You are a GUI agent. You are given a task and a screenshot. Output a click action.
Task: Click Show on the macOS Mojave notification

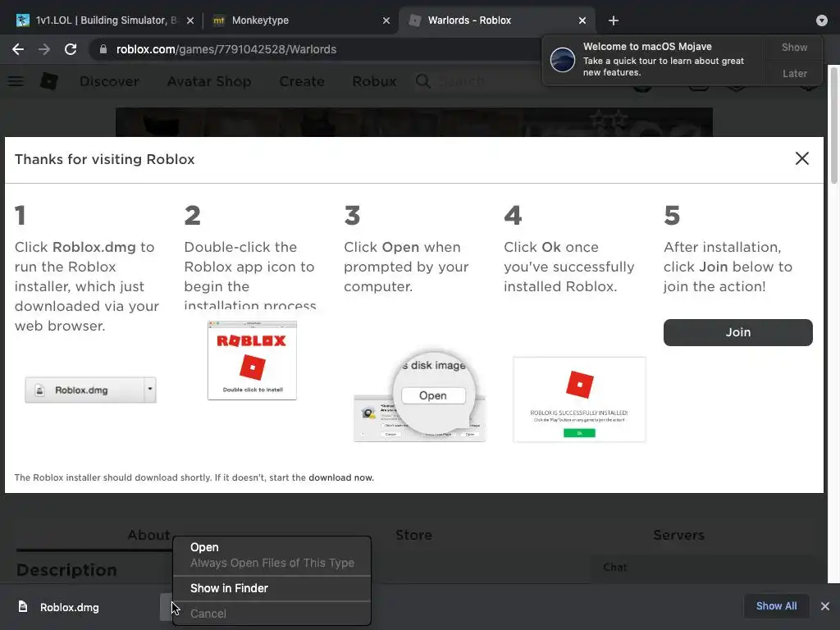click(x=794, y=47)
